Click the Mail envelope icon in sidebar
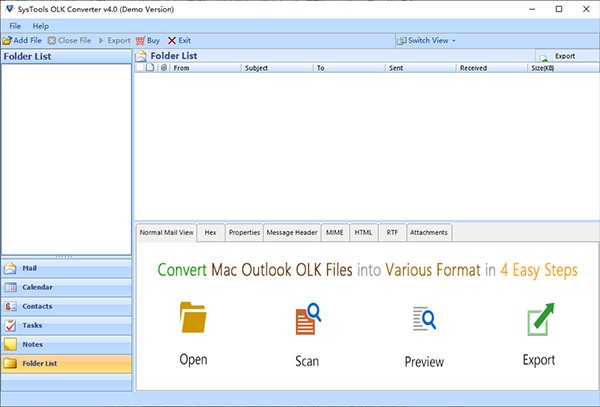The image size is (600, 407). pos(10,268)
